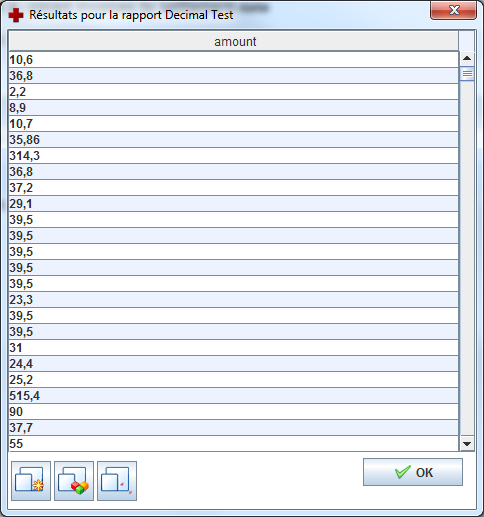
Task: Select the row showing 29,1
Action: point(234,204)
